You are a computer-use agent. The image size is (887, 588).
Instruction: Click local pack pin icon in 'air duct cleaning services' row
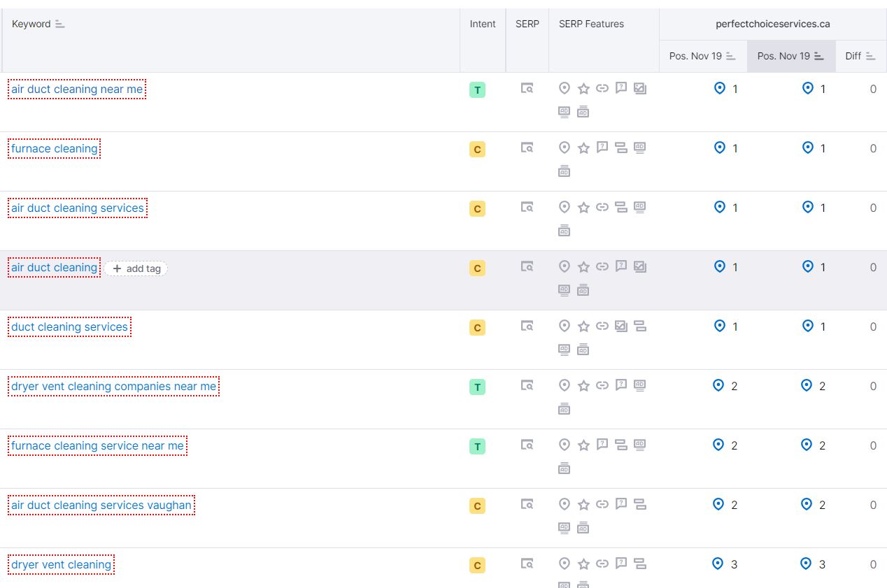coord(565,207)
